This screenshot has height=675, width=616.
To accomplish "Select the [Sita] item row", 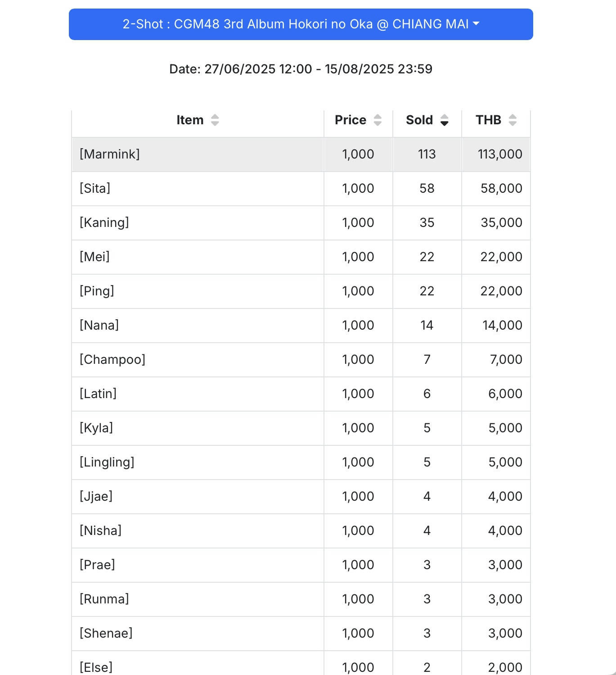I will click(301, 189).
